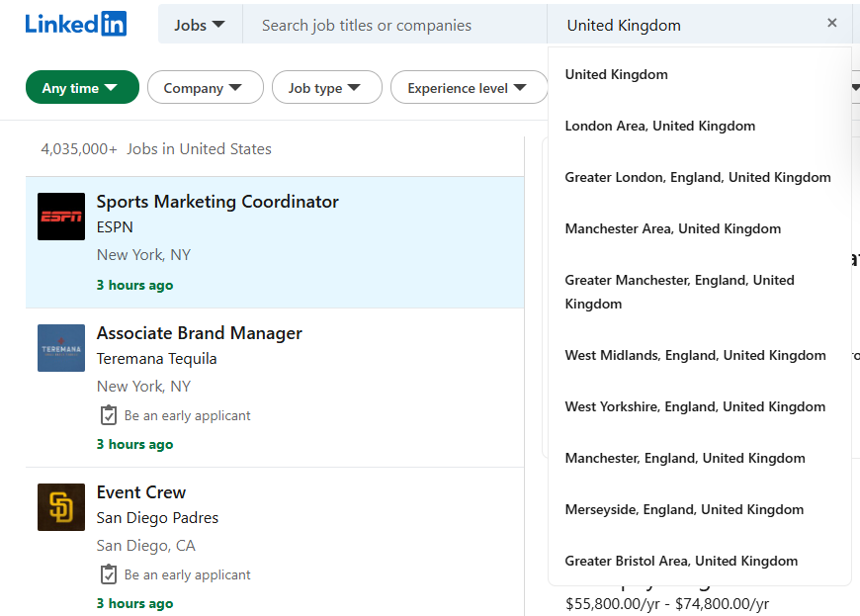860x616 pixels.
Task: Choose Manchester Area, United Kingdom suggestion
Action: 699,228
